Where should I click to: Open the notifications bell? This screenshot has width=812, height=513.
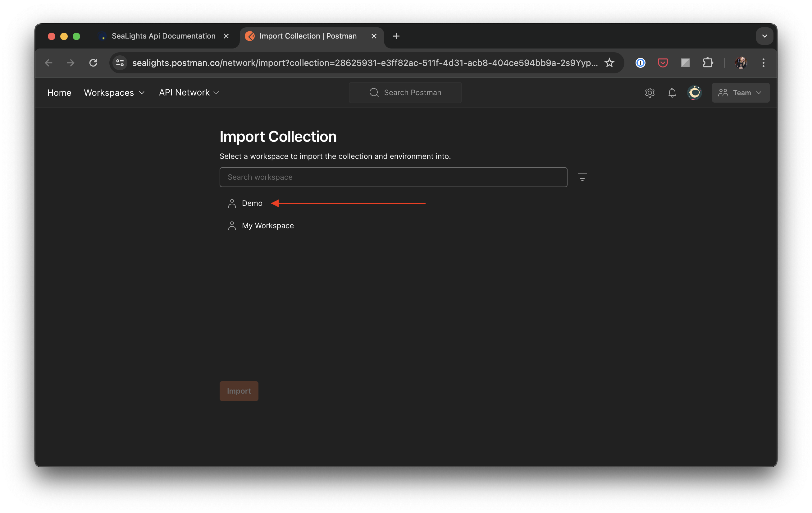click(672, 92)
